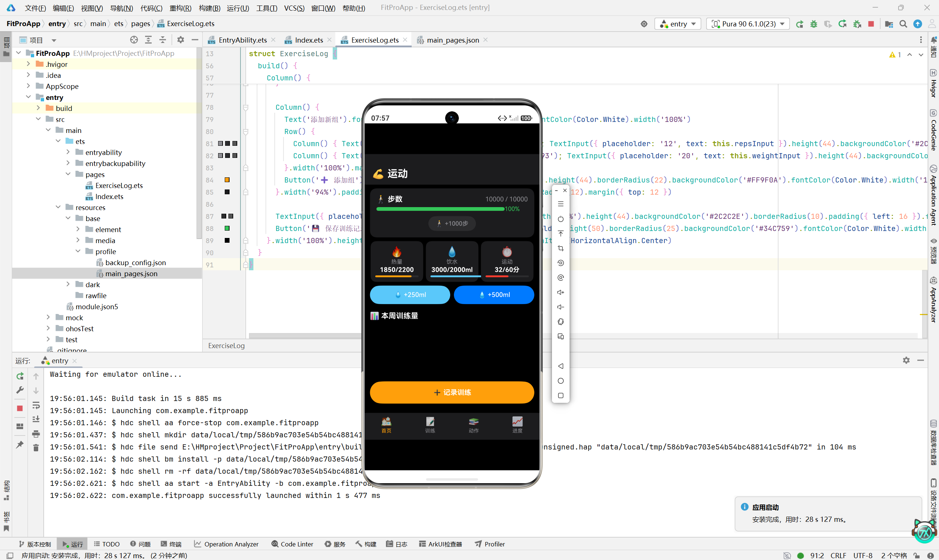Open device selector Pura 90 dropdown

pos(748,24)
